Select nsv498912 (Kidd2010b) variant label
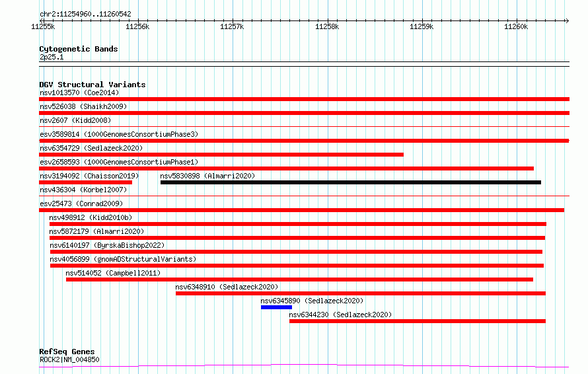Viewport: 588px width, 374px height. [x=91, y=217]
